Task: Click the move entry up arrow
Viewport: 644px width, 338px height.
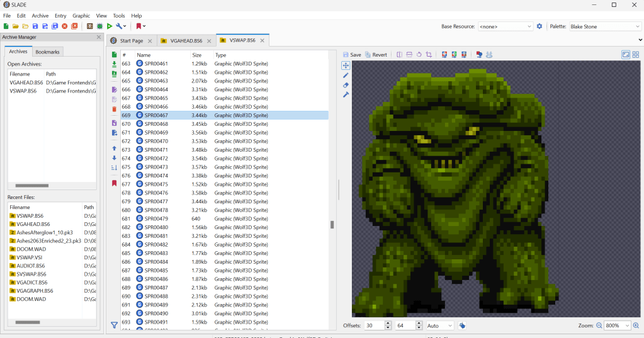Action: point(114,148)
